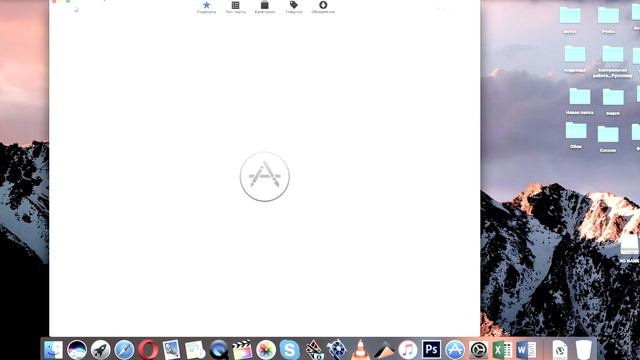Open the Purchases tab with tag icon
Screen dimensions: 640x360
click(x=294, y=7)
